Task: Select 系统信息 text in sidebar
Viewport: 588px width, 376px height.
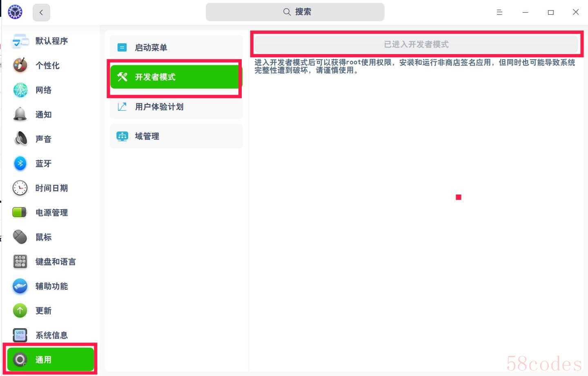Action: click(x=51, y=335)
